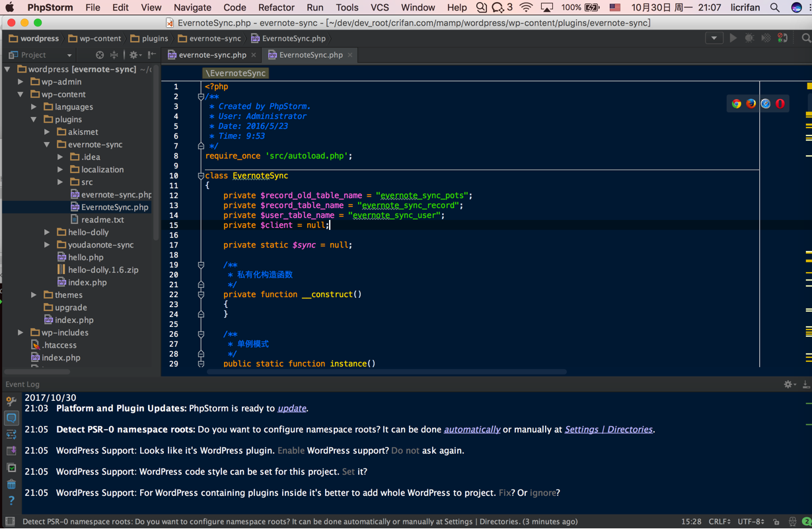The image size is (812, 529).
Task: Collapse the evernote-sync folder in tree
Action: (x=47, y=145)
